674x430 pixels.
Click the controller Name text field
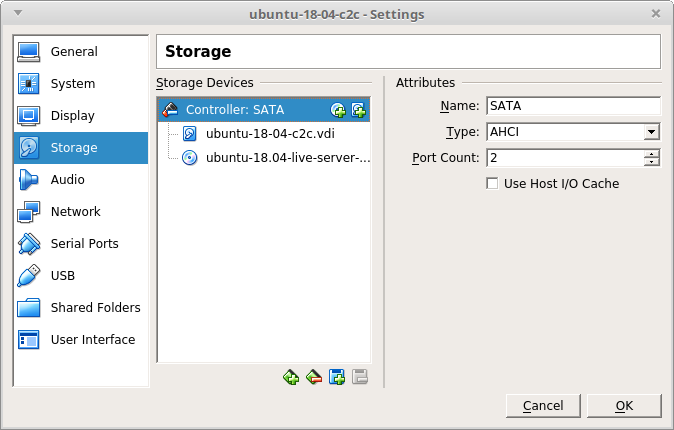click(x=572, y=106)
